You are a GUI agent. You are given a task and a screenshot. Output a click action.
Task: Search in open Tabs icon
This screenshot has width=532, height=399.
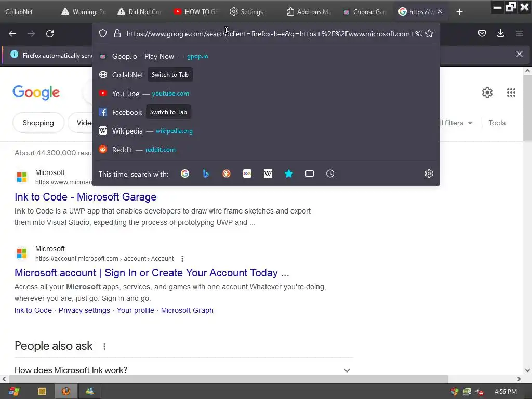pos(310,174)
